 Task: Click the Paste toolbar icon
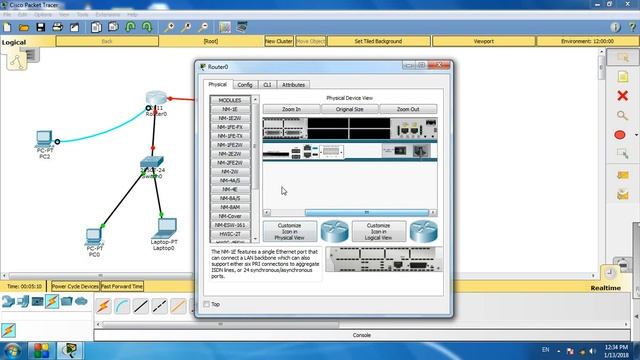point(113,27)
